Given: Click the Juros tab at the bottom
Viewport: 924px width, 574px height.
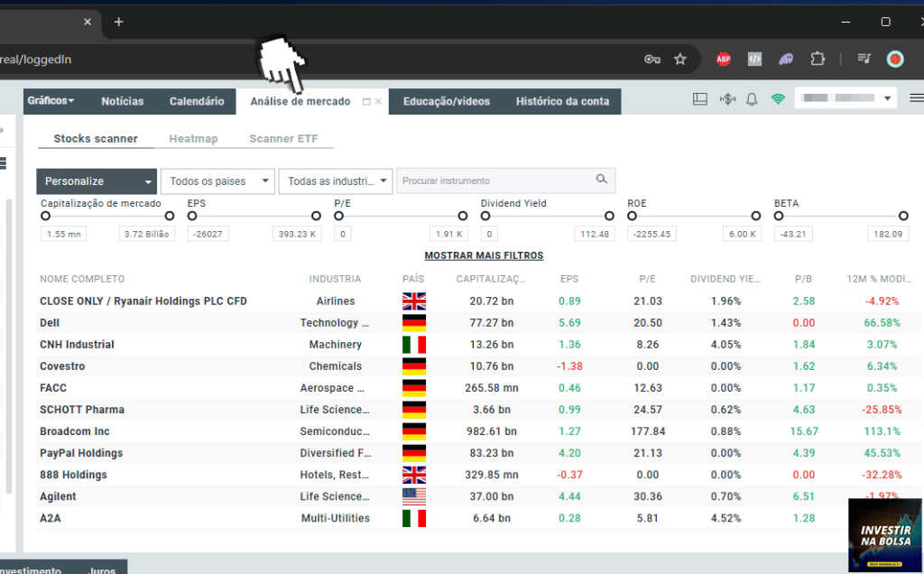Looking at the screenshot, I should click(x=101, y=570).
